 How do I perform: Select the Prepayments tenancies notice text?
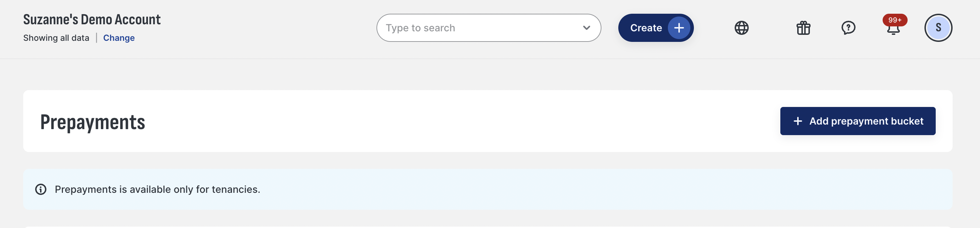(157, 189)
